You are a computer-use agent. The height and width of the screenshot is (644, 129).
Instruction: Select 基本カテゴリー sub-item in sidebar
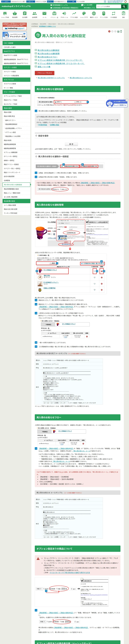[x=16, y=120]
